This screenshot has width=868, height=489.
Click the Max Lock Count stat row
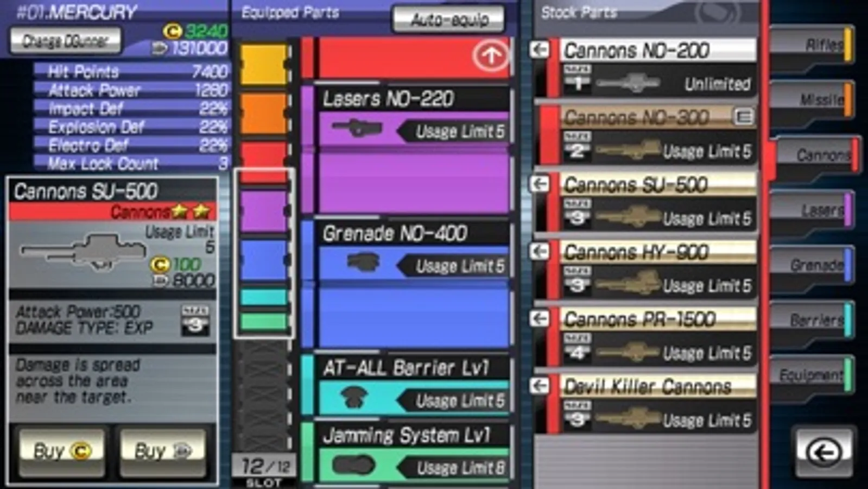point(131,164)
